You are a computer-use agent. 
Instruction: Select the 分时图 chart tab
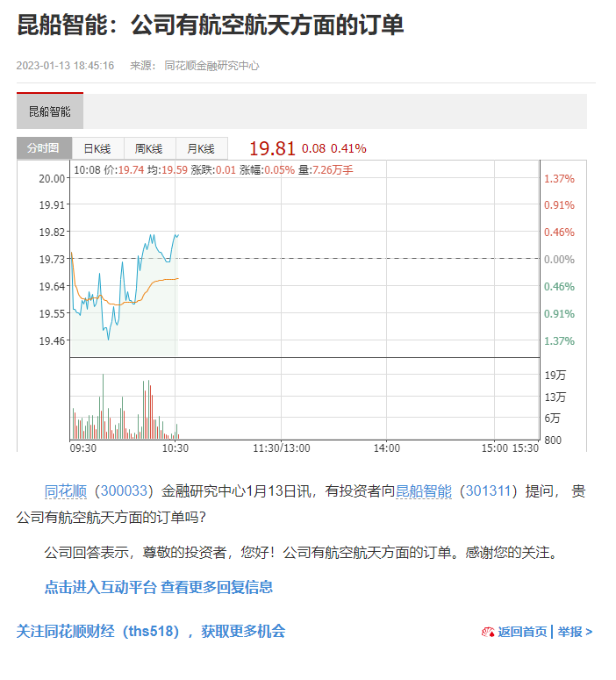point(44,148)
